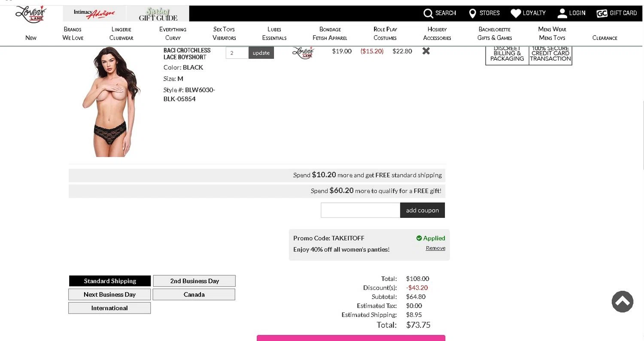Click the add coupon button

coord(422,210)
